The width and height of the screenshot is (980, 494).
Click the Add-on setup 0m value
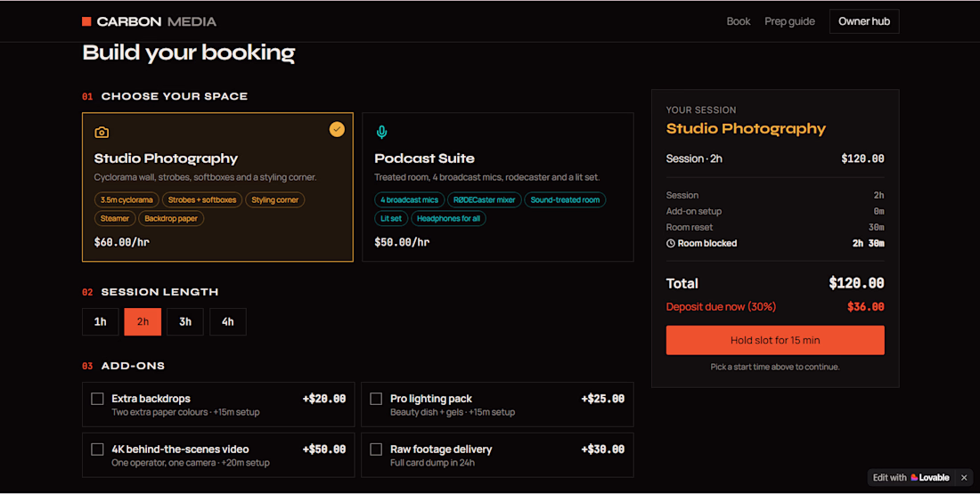click(878, 211)
